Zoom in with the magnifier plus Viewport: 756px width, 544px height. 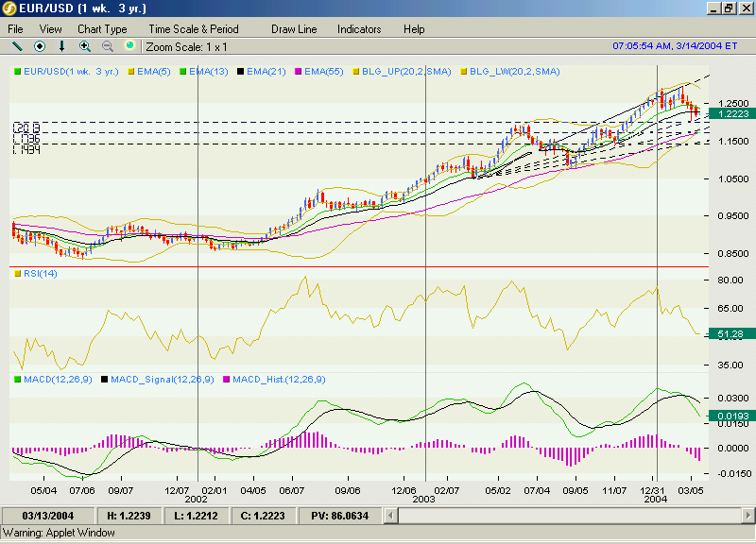tap(85, 45)
